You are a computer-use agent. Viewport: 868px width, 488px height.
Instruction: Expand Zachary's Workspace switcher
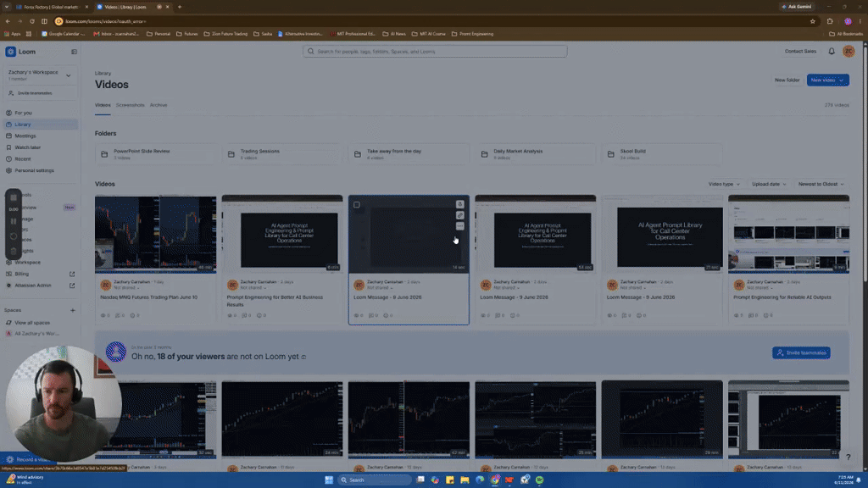click(x=69, y=75)
